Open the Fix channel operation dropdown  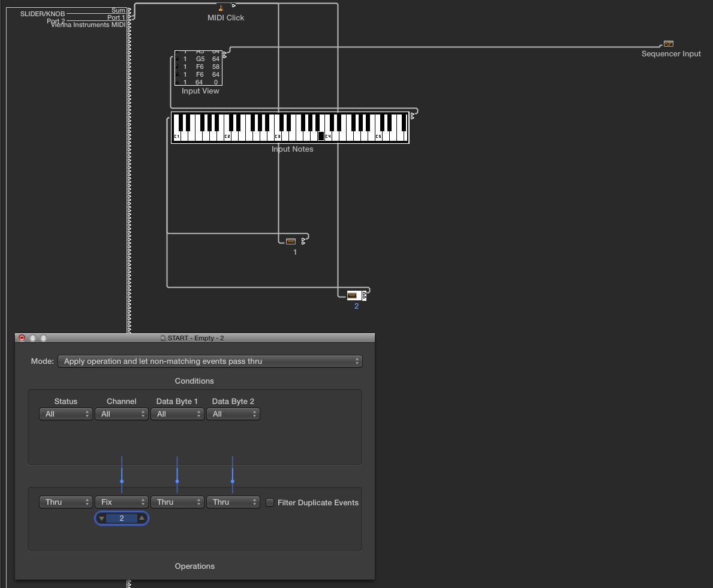pyautogui.click(x=122, y=502)
